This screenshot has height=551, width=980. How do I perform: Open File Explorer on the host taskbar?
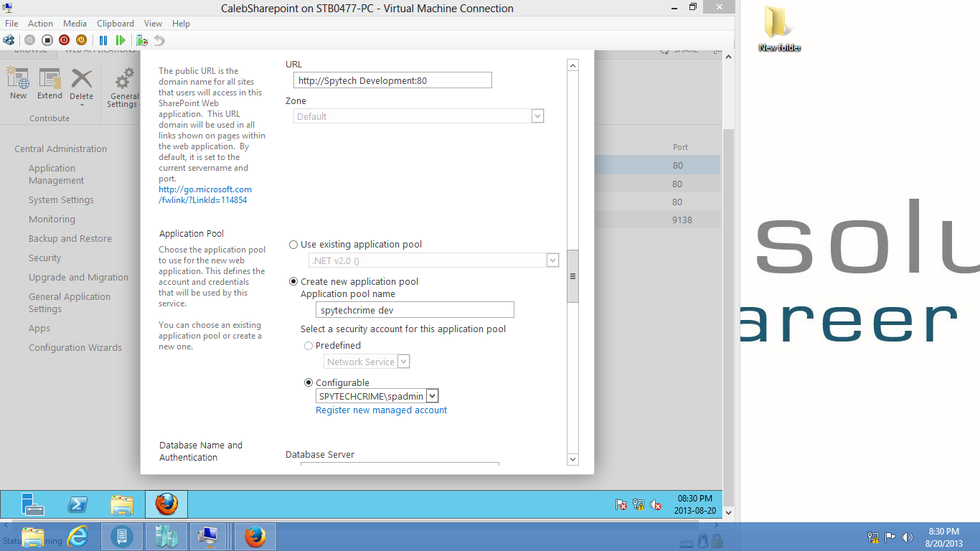click(x=33, y=537)
